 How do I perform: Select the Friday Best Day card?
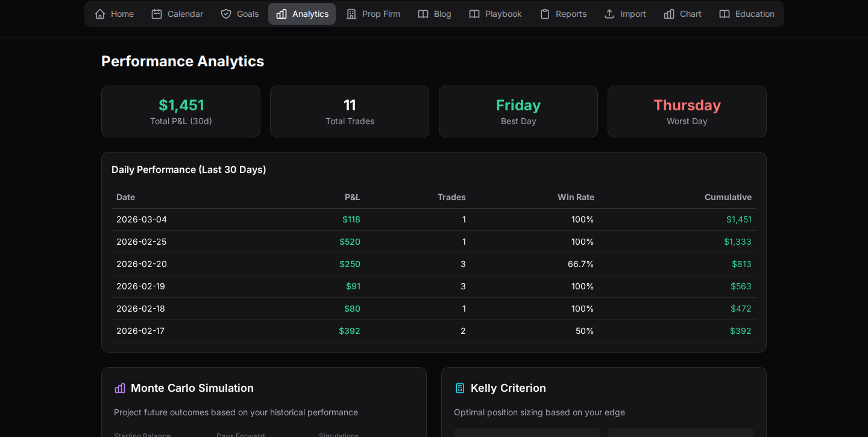[x=518, y=111]
